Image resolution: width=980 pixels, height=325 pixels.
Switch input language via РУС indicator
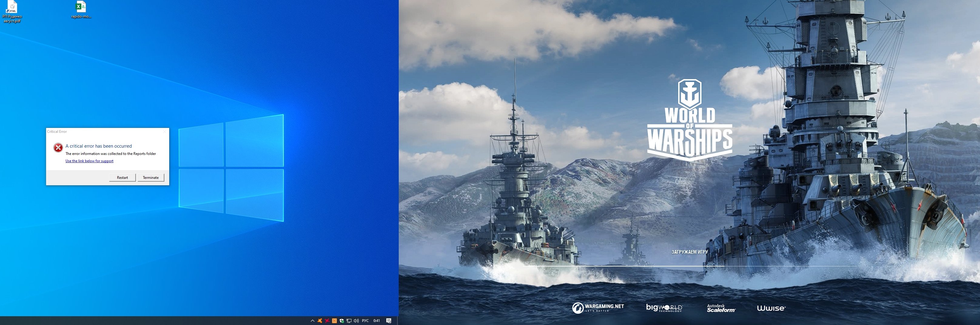point(365,321)
